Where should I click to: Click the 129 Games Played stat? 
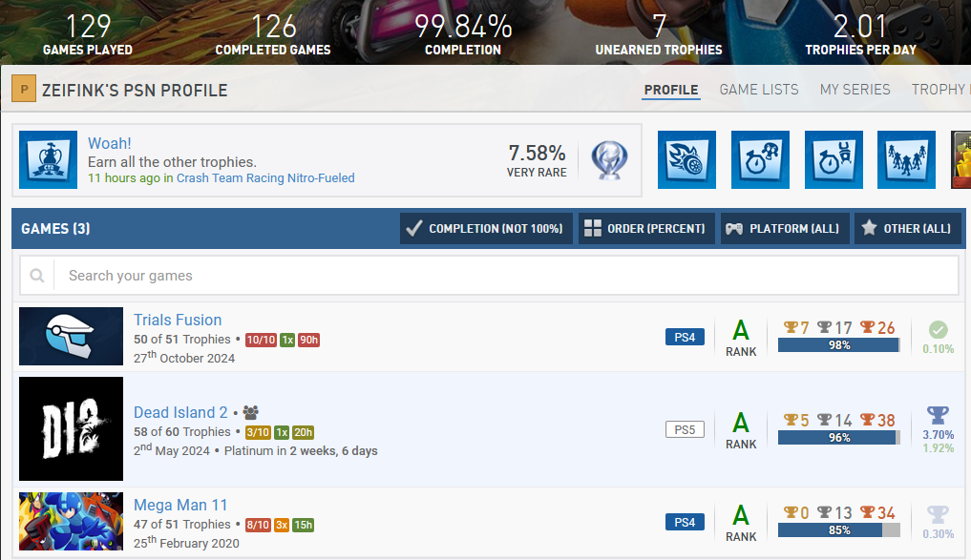87,35
